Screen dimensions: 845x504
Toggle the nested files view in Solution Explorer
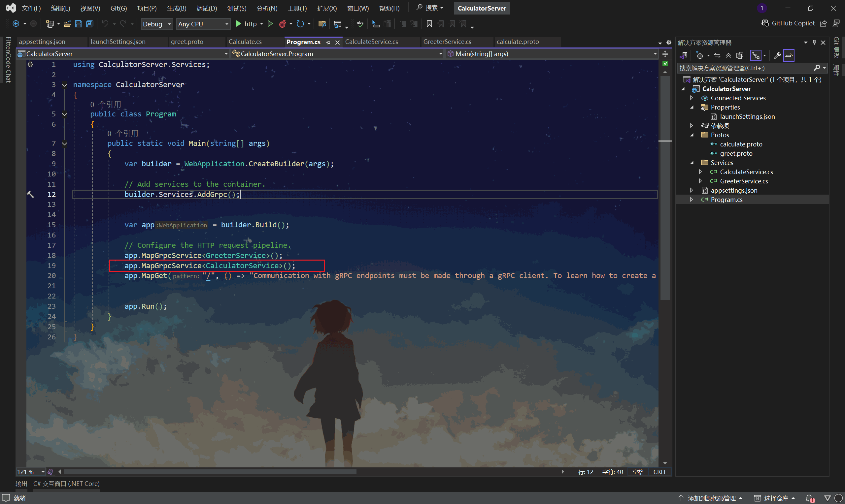pyautogui.click(x=756, y=55)
